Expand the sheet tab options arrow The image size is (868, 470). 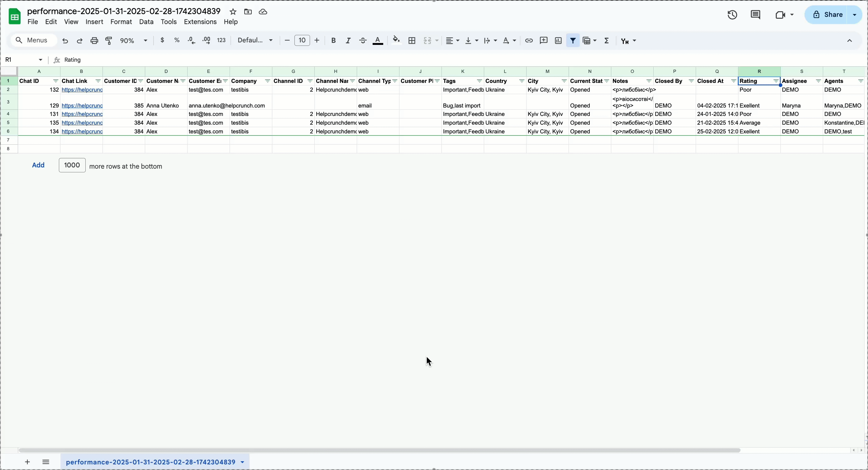tap(243, 462)
